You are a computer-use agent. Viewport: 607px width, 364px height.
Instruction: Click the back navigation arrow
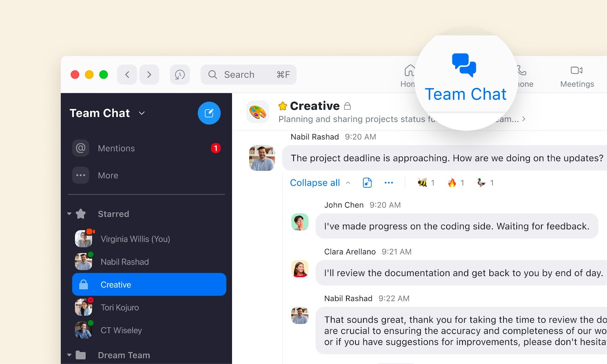pyautogui.click(x=127, y=74)
